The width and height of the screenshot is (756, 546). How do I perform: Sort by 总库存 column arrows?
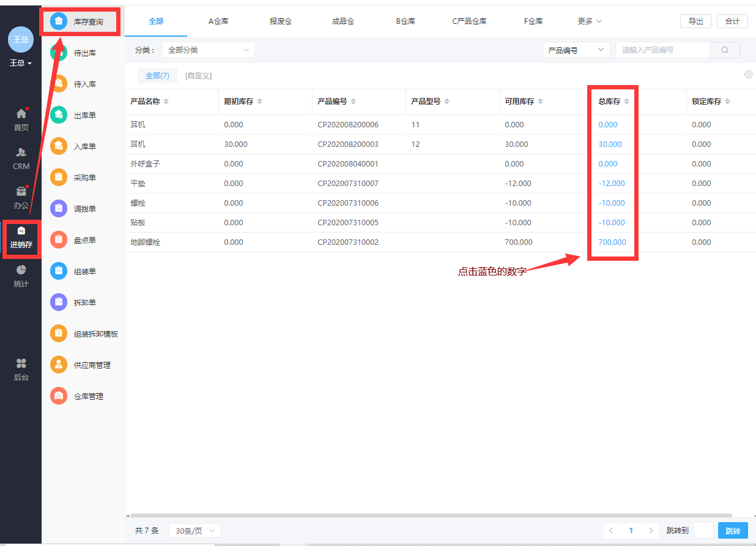click(627, 102)
